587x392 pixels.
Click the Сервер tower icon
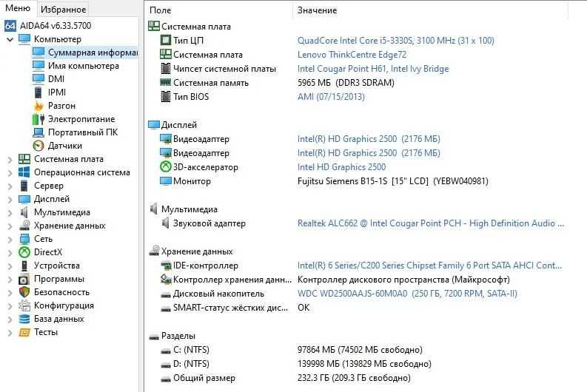pyautogui.click(x=24, y=186)
